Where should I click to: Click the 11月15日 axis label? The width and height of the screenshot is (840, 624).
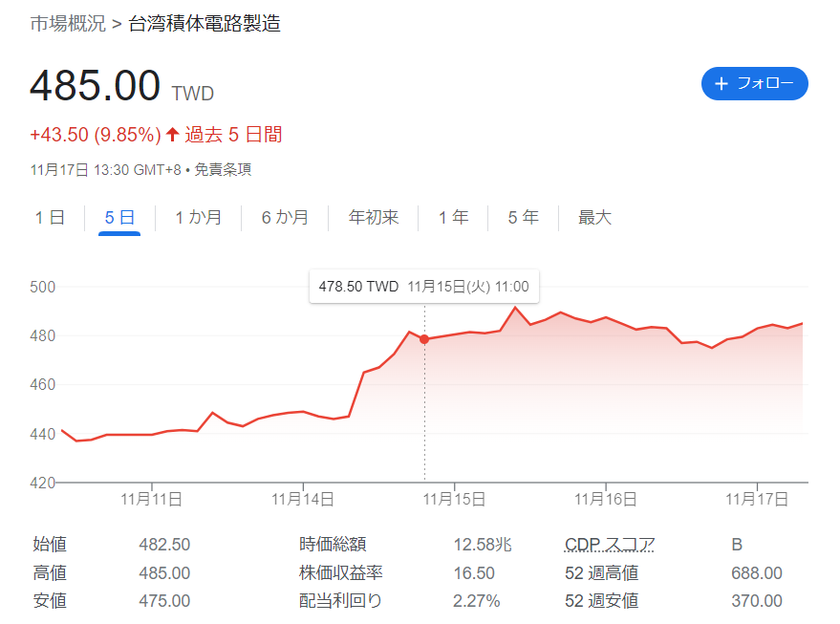[x=454, y=499]
